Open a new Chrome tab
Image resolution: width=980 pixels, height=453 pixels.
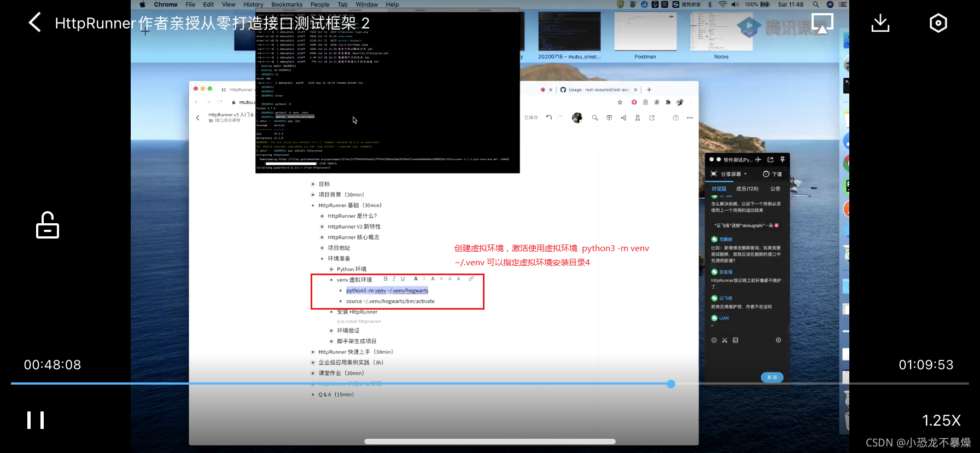tap(649, 90)
